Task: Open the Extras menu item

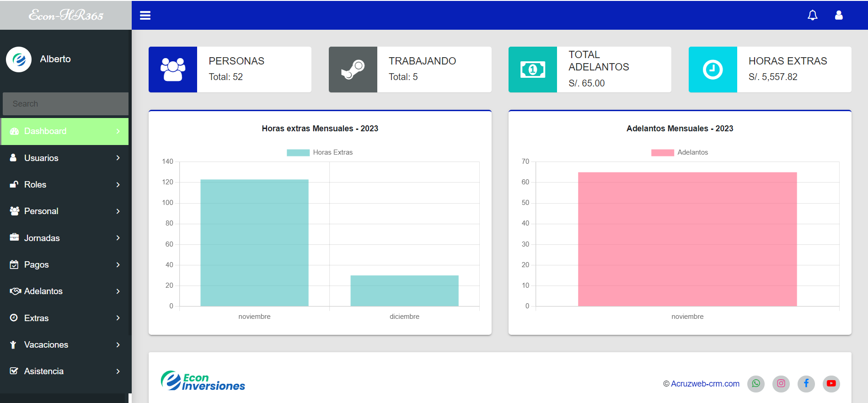Action: coord(65,318)
